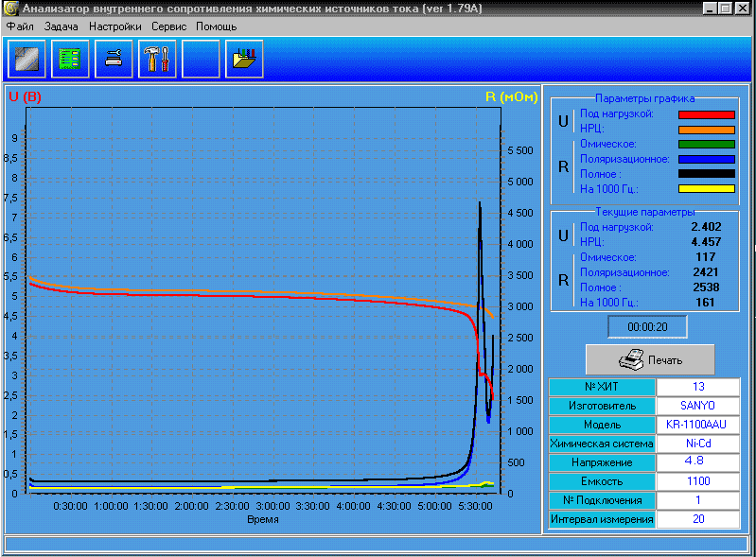Image resolution: width=756 pixels, height=557 pixels.
Task: Click the gray diagonal image toolbar icon
Action: pyautogui.click(x=26, y=59)
